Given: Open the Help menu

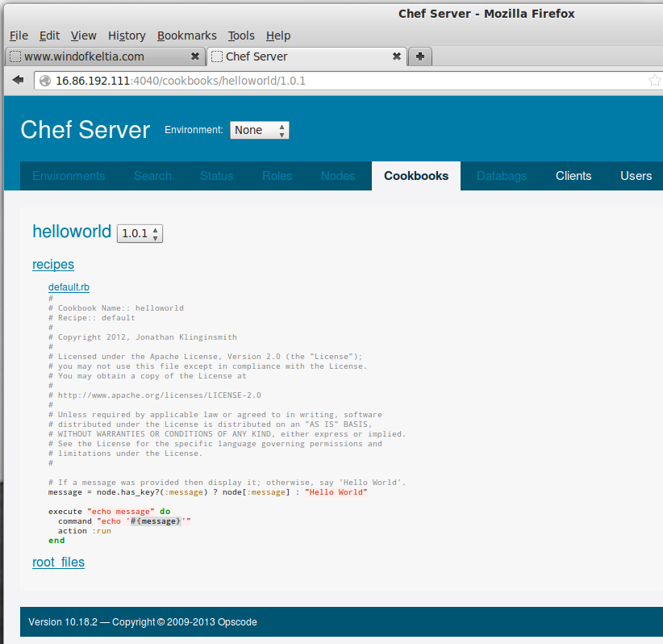Looking at the screenshot, I should coord(278,36).
